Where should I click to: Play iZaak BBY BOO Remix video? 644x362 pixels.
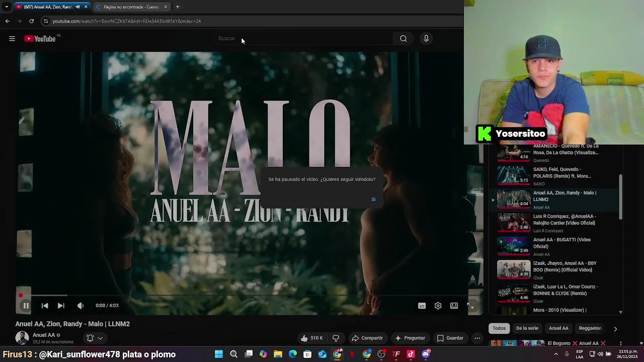pos(553,270)
